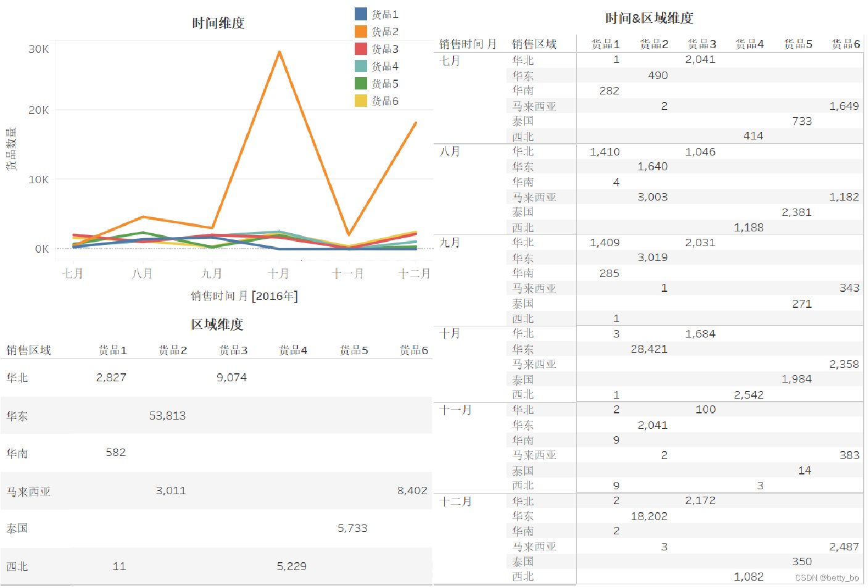Click the 343 value in 九月 马来西亚 row

(x=849, y=288)
